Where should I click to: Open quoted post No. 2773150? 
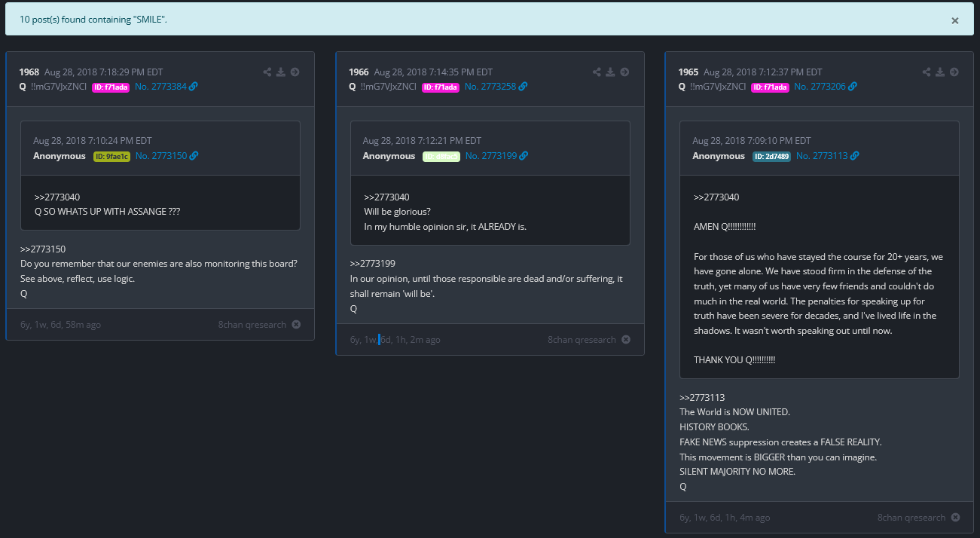pos(161,156)
